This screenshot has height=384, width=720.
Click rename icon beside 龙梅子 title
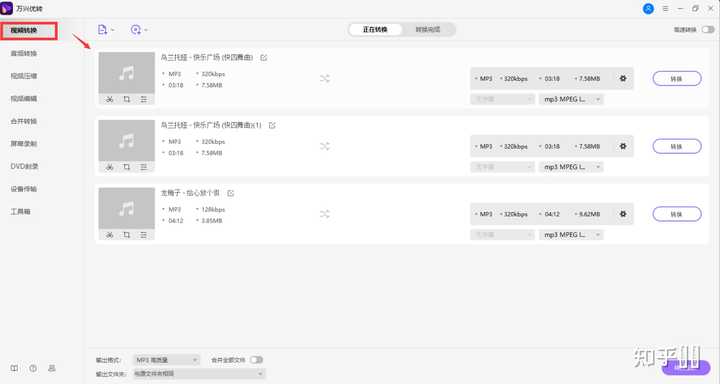(x=231, y=193)
